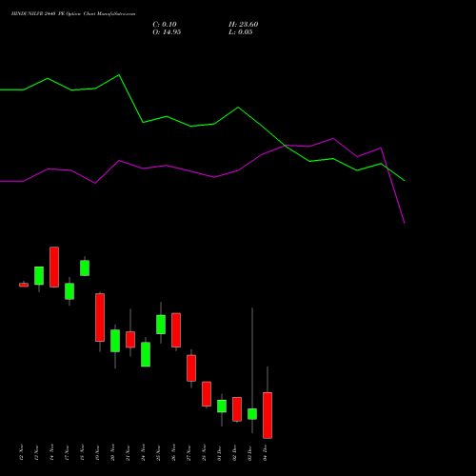Click the 04 Dec date label
This screenshot has width=476, height=476.
(x=266, y=452)
